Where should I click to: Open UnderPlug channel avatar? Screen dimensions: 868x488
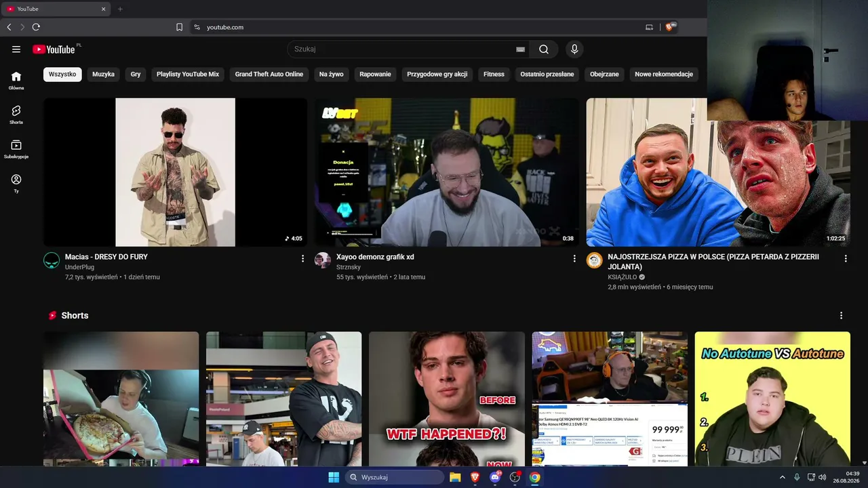pyautogui.click(x=52, y=261)
